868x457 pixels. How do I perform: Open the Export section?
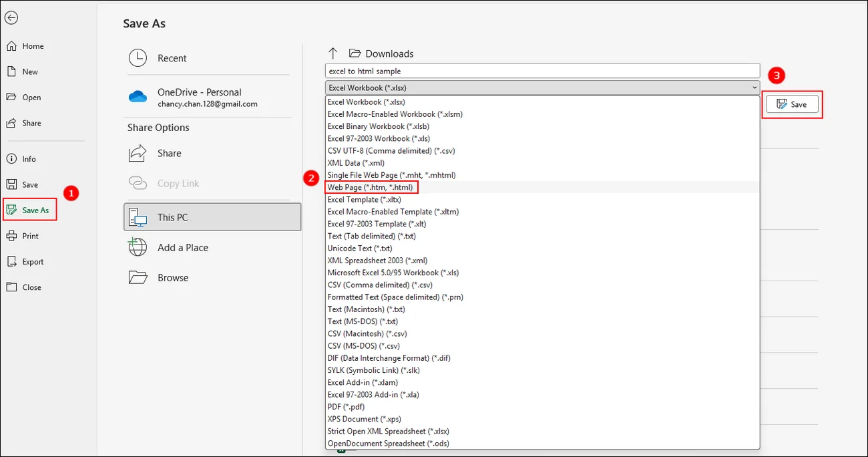tap(25, 262)
